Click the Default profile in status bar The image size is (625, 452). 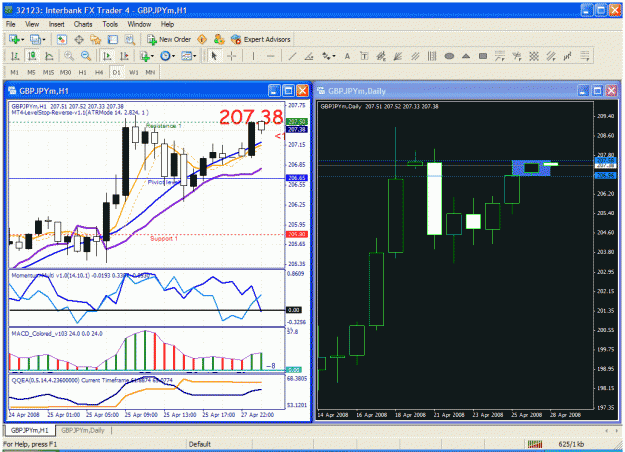click(200, 444)
